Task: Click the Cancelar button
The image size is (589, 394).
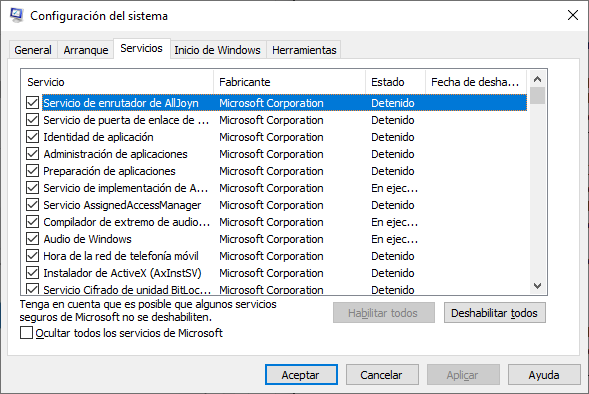Action: pos(382,374)
